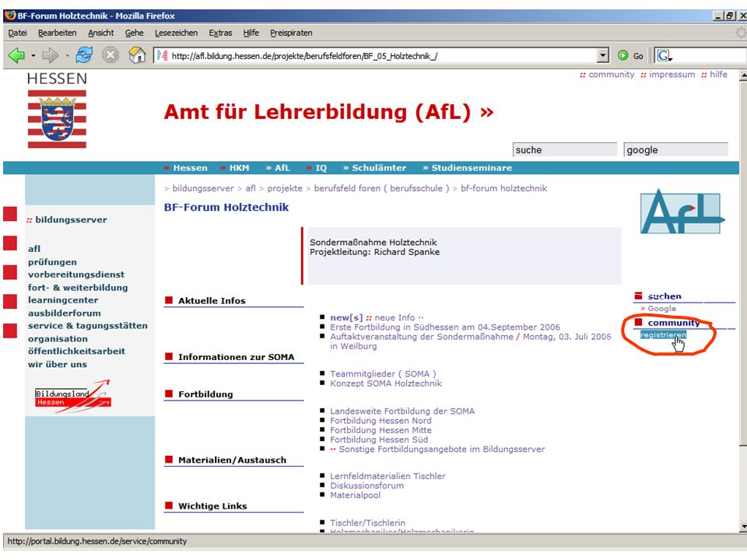
Task: Open the 'impressum' header link
Action: pyautogui.click(x=672, y=75)
